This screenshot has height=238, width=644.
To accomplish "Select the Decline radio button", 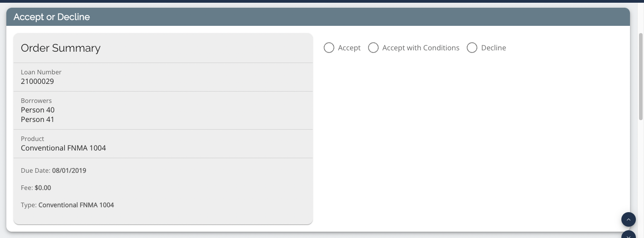I will click(472, 48).
